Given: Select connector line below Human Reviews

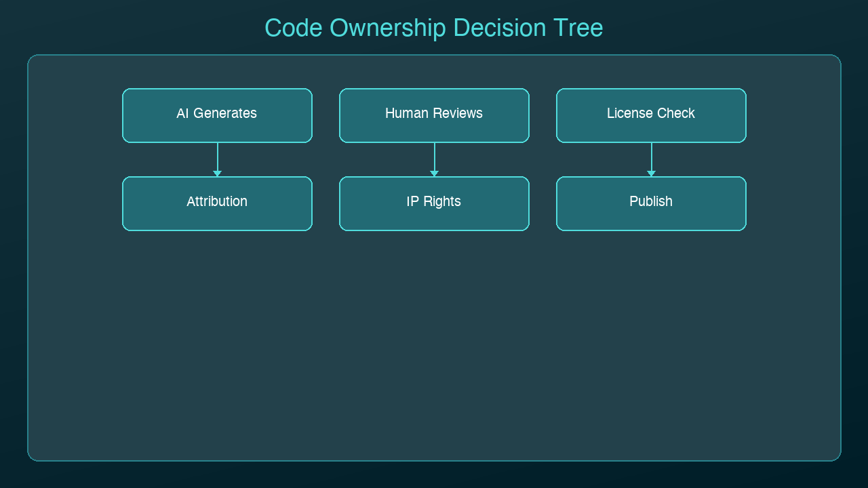Looking at the screenshot, I should (x=435, y=156).
